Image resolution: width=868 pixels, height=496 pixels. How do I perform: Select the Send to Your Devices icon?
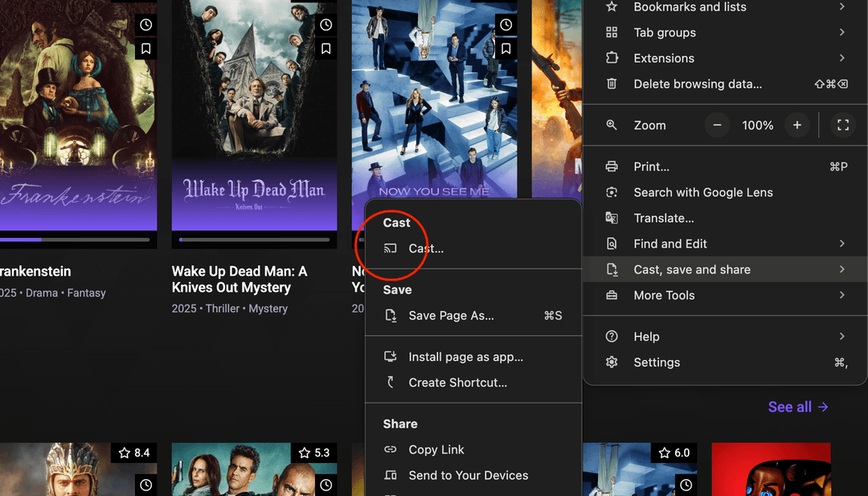[x=390, y=475]
